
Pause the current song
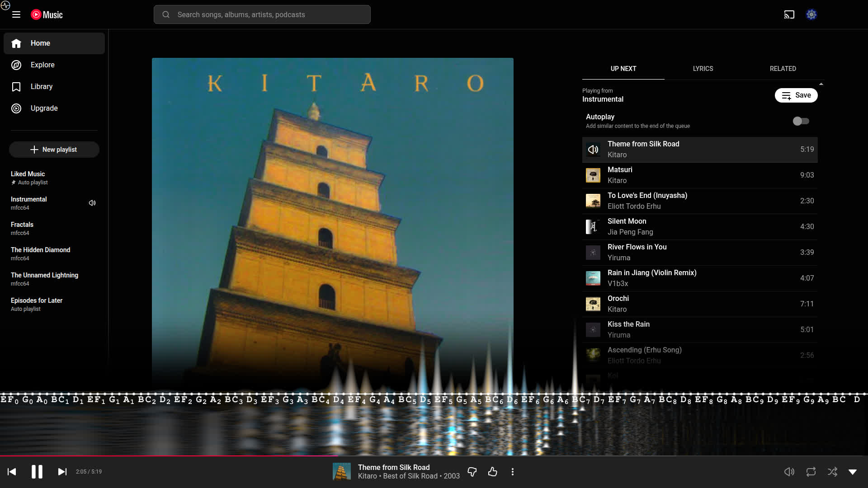point(37,472)
